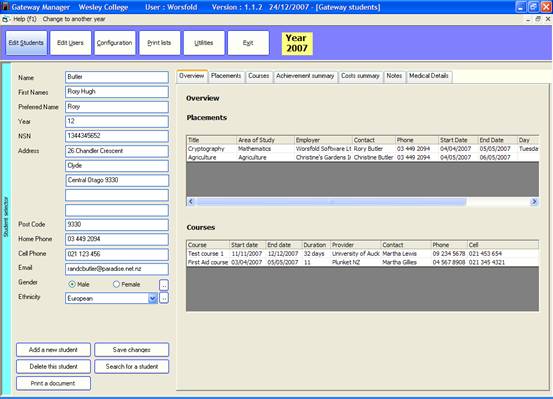
Task: Open the Ethnicity dropdown arrow
Action: click(x=152, y=298)
